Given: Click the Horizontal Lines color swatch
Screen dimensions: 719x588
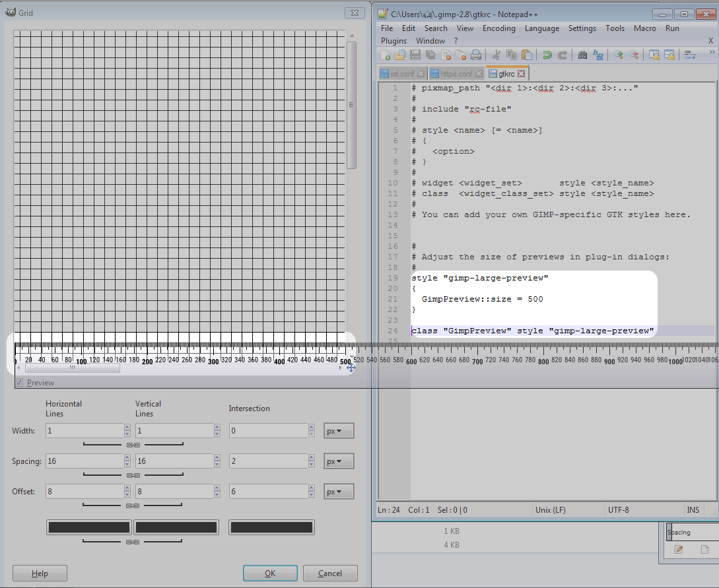Looking at the screenshot, I should (89, 527).
